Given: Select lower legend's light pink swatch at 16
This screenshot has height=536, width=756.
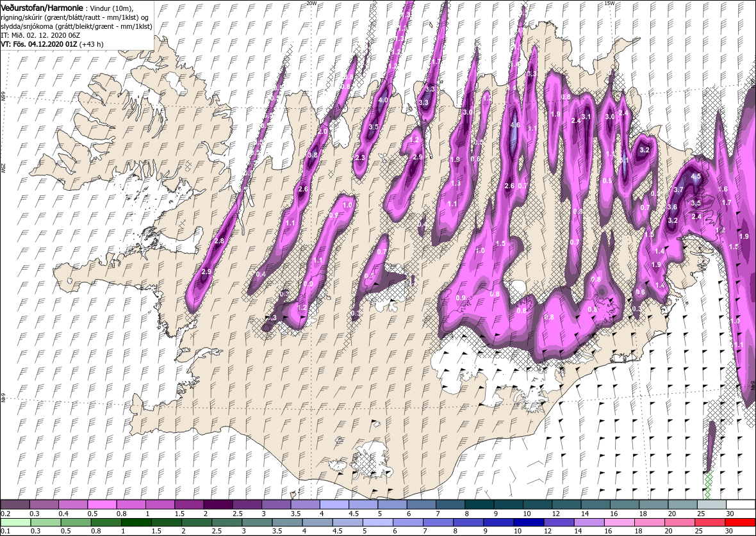Looking at the screenshot, I should 620,523.
